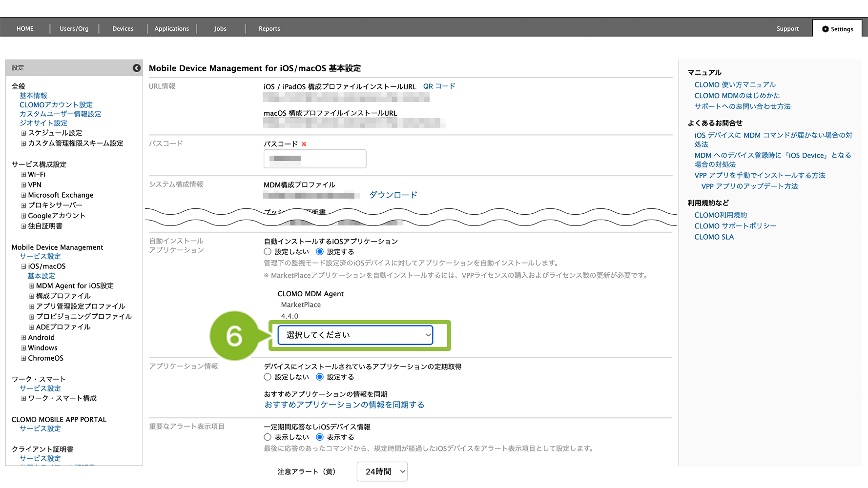Open the QR コード link
This screenshot has height=488, width=868.
click(439, 86)
